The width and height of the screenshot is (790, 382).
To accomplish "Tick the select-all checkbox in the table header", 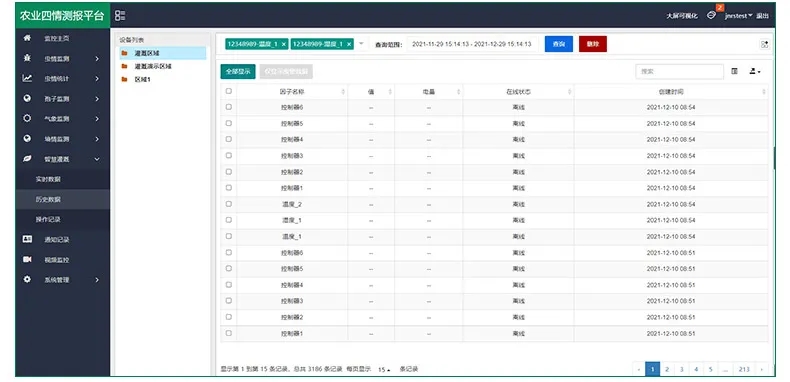I will (x=229, y=91).
